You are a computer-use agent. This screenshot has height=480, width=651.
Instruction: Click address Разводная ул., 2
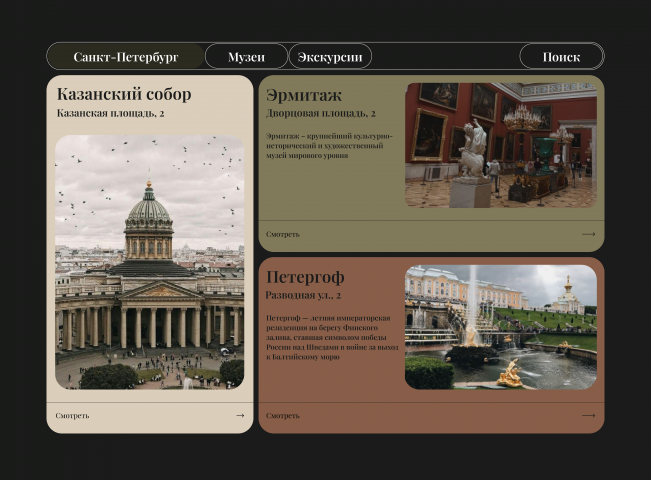[x=303, y=295]
